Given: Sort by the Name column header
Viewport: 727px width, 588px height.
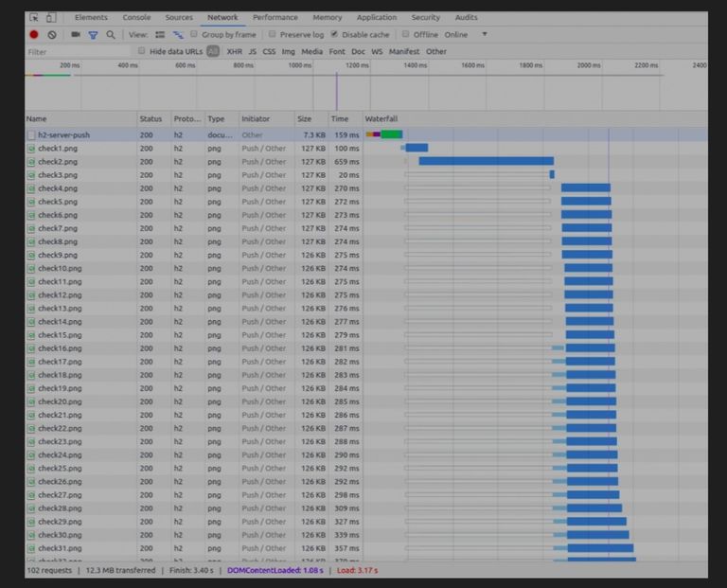Looking at the screenshot, I should click(81, 119).
